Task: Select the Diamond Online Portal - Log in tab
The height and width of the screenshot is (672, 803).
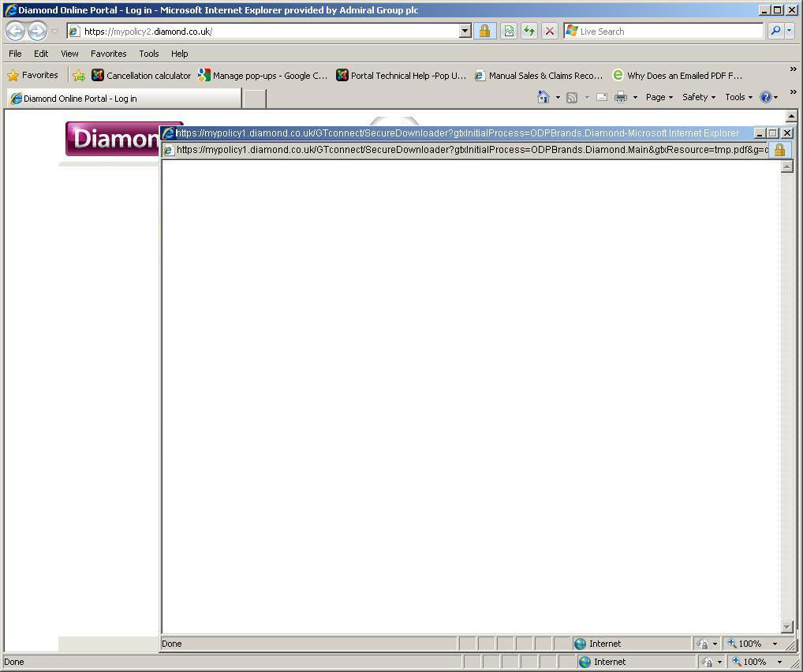Action: click(124, 99)
